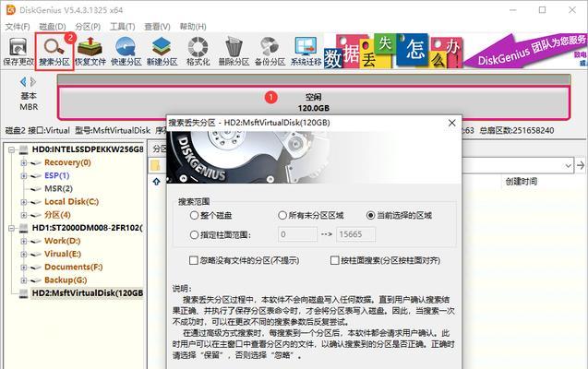588x369 pixels.
Task: Click the up-directory arrow in file pane
Action: [156, 182]
